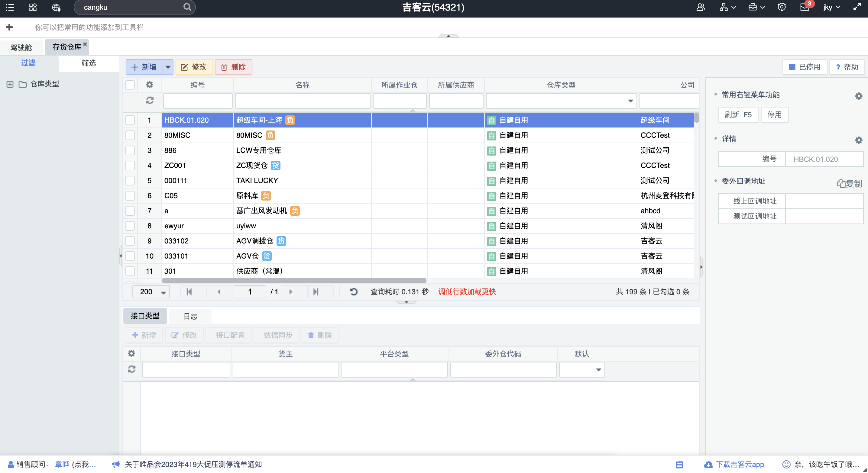Go to previous page of results
868x473 pixels.
(x=219, y=291)
